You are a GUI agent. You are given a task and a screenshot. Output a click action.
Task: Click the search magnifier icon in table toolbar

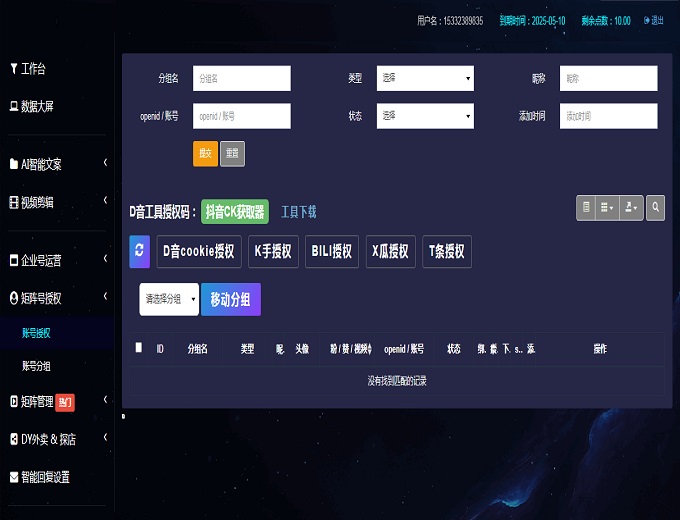tap(655, 207)
